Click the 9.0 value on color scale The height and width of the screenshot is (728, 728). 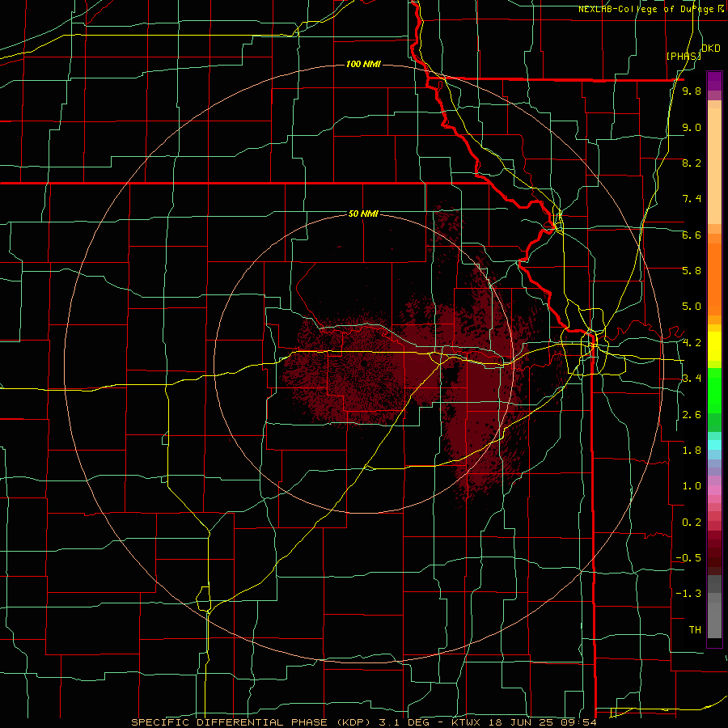[692, 127]
